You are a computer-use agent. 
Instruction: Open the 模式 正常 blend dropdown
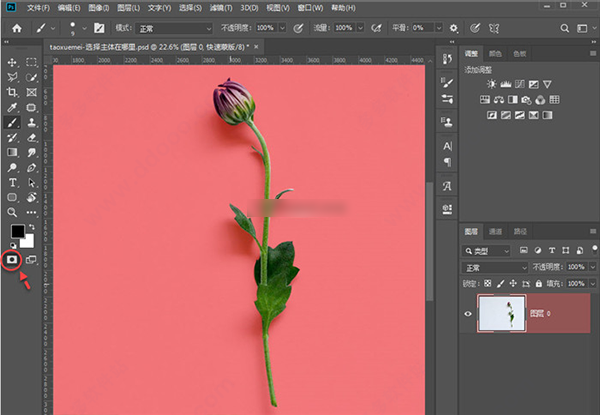click(x=174, y=28)
